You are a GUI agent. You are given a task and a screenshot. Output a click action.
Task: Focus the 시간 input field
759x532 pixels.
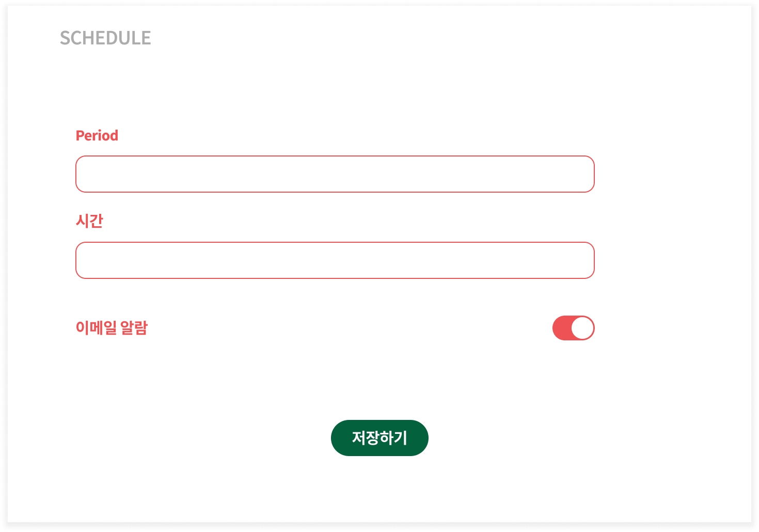(x=335, y=260)
